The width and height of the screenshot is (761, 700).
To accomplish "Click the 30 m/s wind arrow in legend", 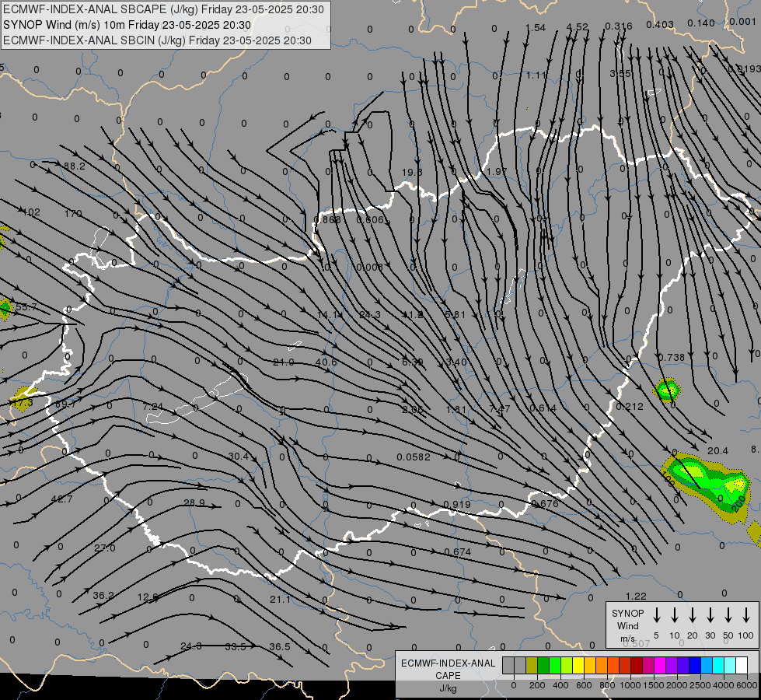I will (x=710, y=615).
